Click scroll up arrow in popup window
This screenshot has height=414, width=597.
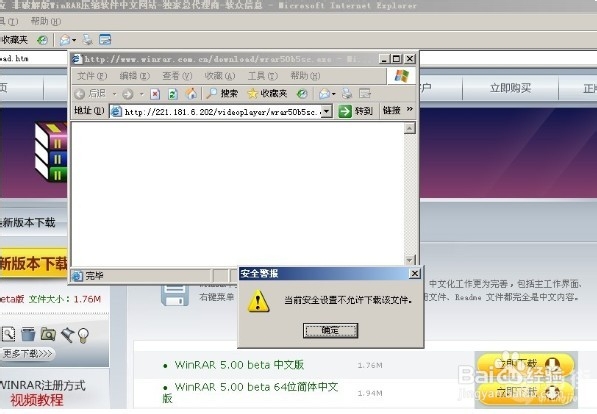tap(409, 128)
